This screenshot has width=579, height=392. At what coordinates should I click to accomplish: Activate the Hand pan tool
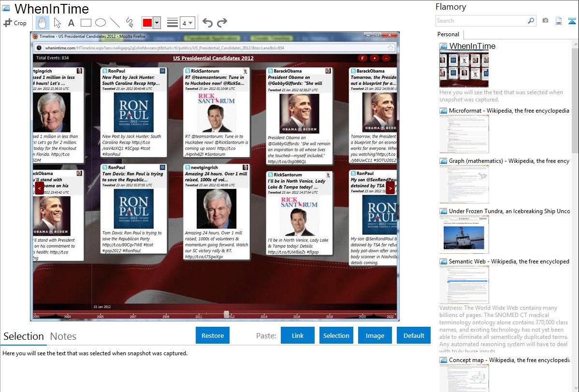pos(42,23)
